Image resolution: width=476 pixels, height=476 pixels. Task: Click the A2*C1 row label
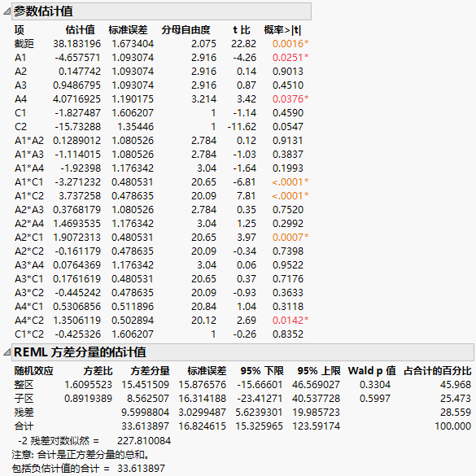tap(28, 238)
